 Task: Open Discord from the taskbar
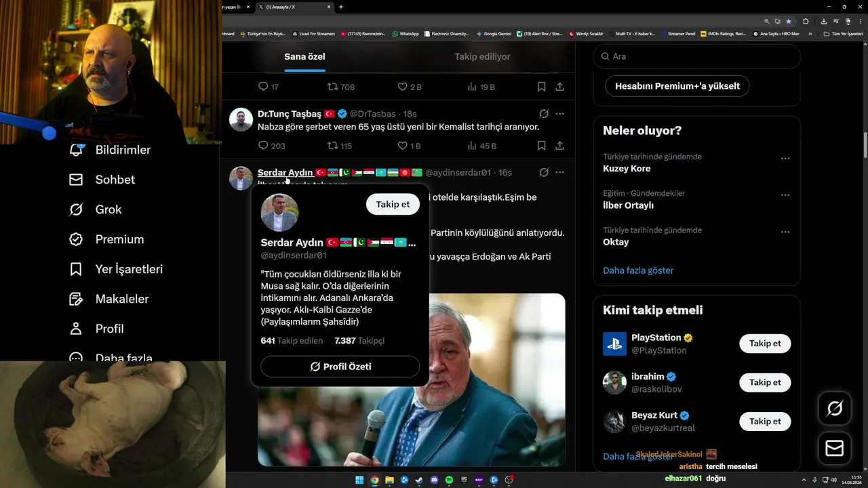tap(434, 480)
